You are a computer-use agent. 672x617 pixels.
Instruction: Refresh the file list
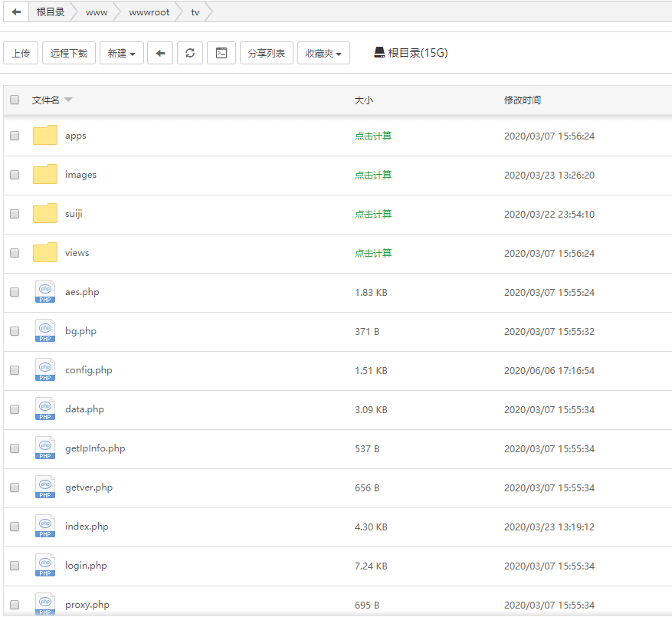pyautogui.click(x=190, y=53)
